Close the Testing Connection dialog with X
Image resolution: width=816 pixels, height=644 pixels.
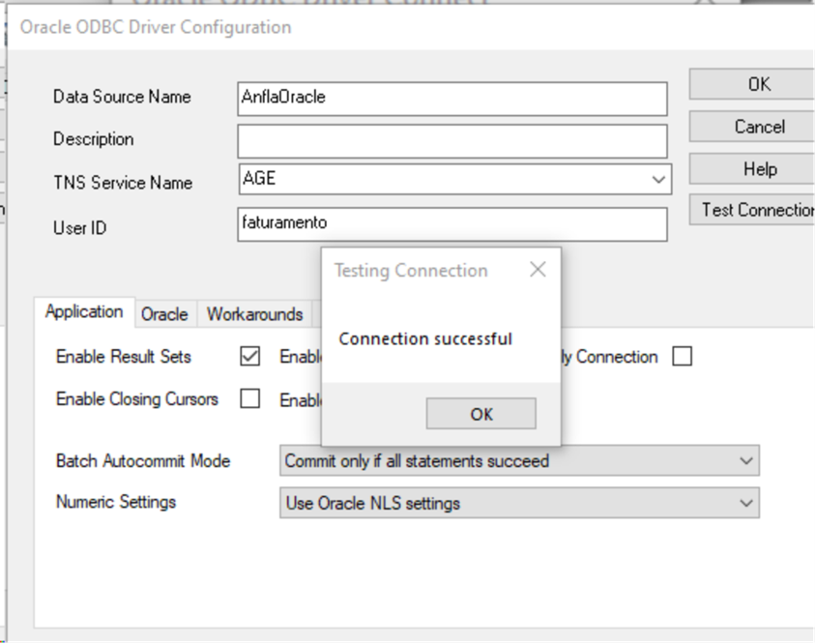coord(538,270)
